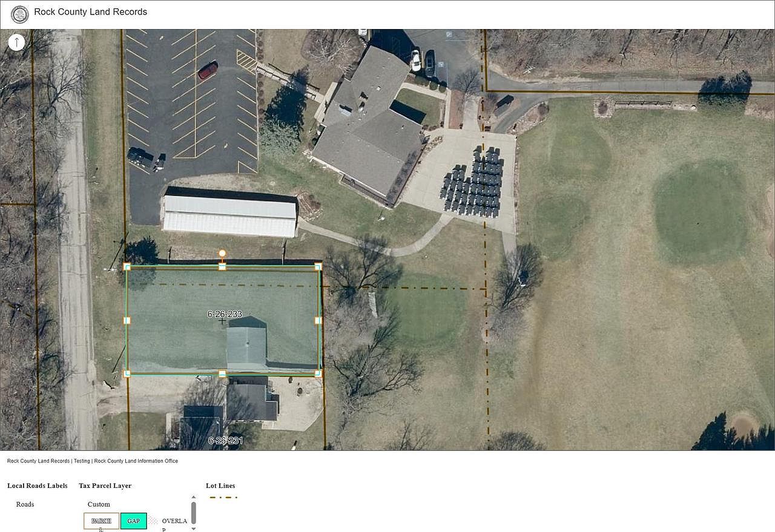The image size is (775, 532).
Task: Click the PARCEL legend symbol
Action: (101, 521)
